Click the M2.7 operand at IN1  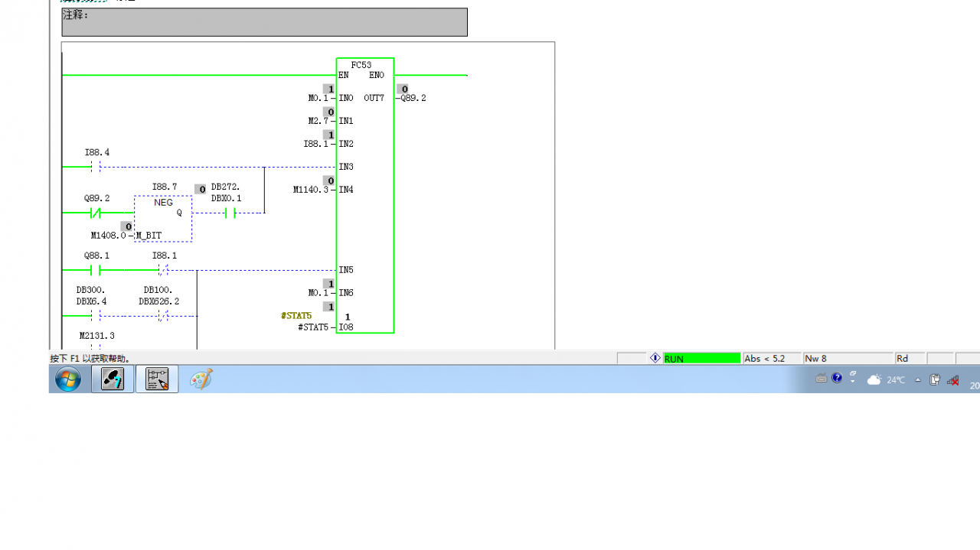click(318, 121)
